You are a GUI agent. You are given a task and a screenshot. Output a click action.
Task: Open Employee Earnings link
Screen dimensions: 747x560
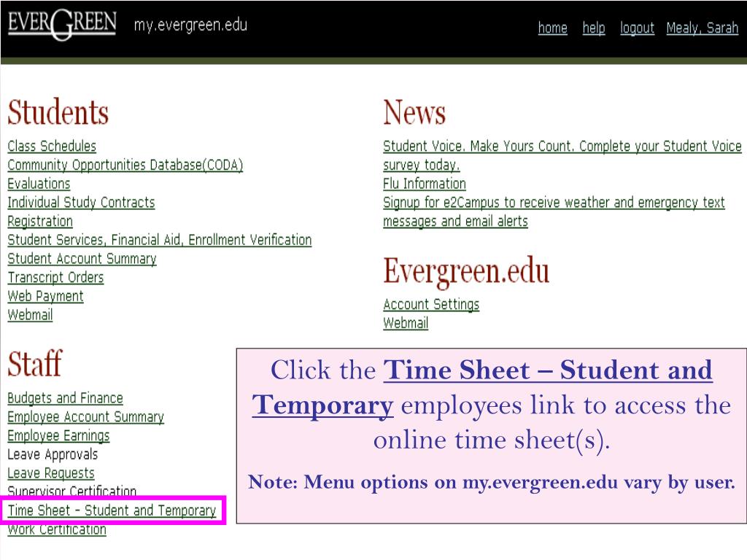(58, 436)
